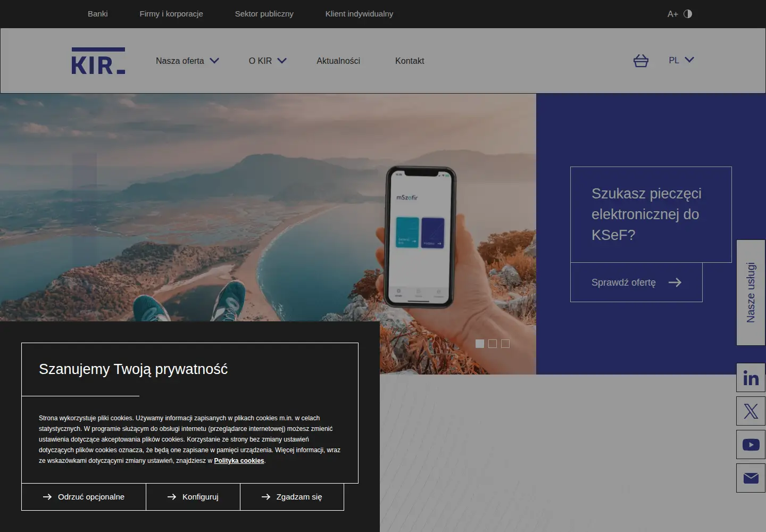Open the Polityka cookies link
Image resolution: width=766 pixels, height=532 pixels.
(x=239, y=461)
